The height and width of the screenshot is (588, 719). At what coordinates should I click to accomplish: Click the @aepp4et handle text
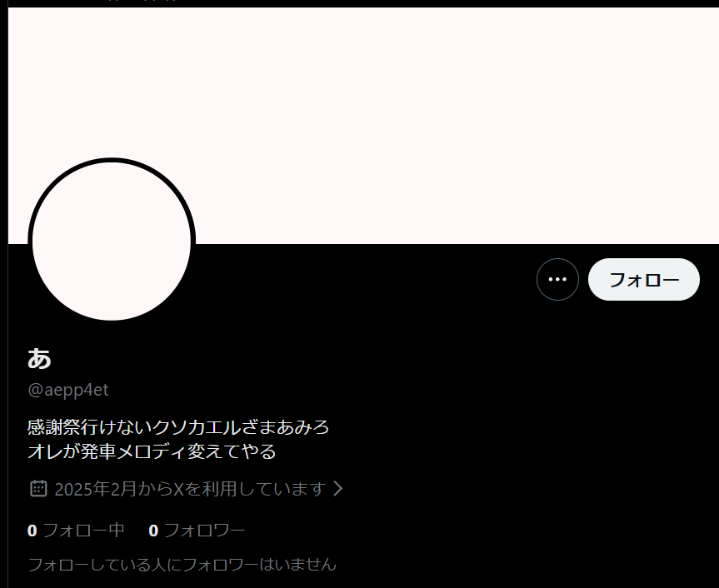[68, 390]
